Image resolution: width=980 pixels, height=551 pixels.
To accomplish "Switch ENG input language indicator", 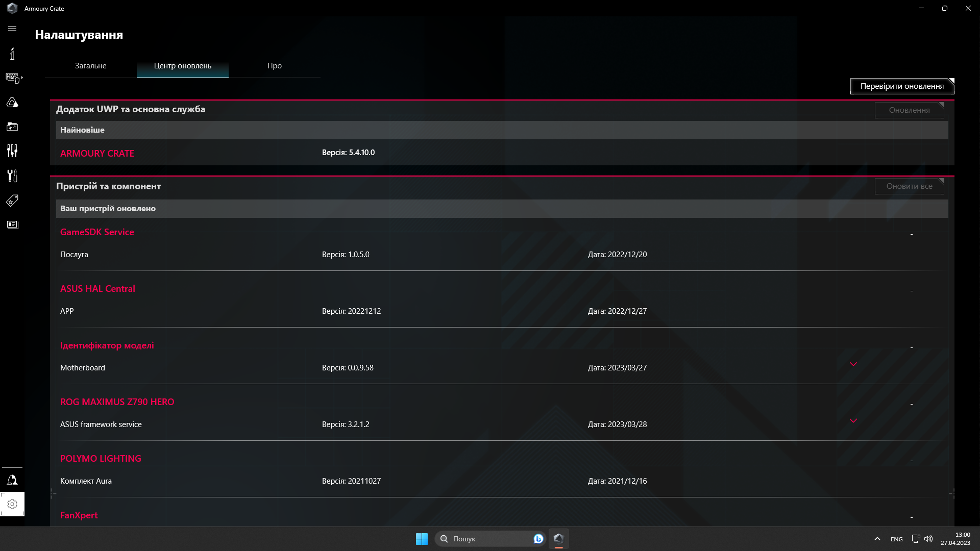I will 896,539.
